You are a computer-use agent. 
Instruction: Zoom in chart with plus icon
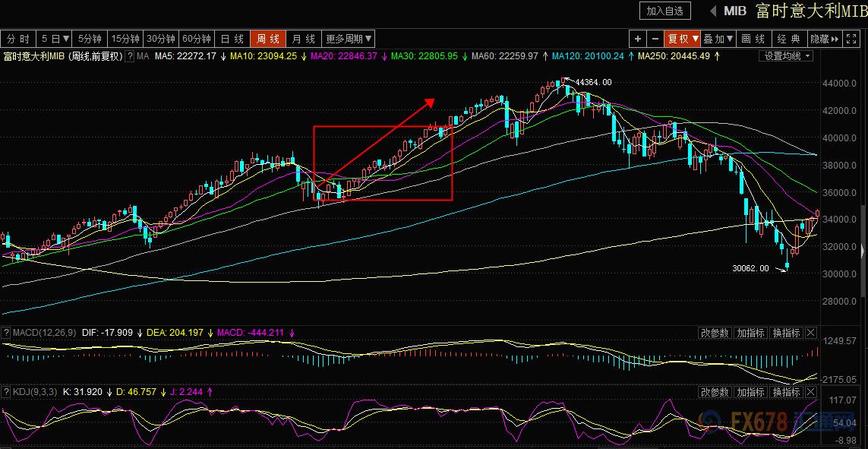click(638, 39)
